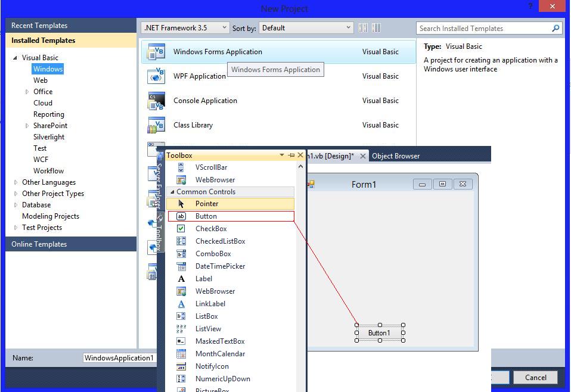Screen dimensions: 571x392
Task: Expand the Office tree node
Action: tap(27, 92)
